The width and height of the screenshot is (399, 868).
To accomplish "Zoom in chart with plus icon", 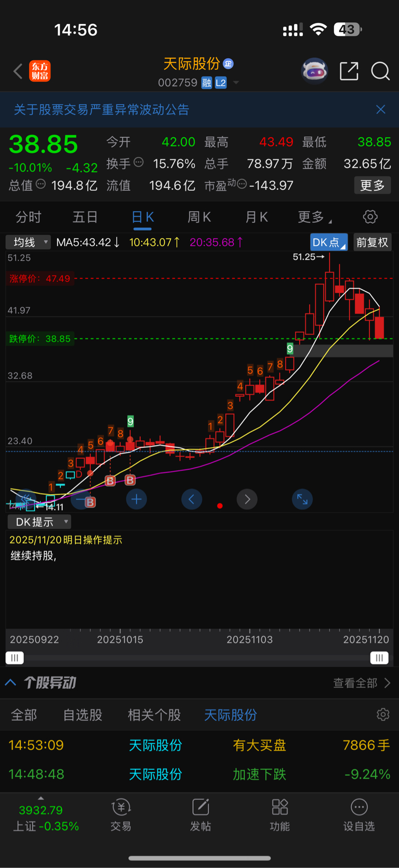I will (x=136, y=500).
